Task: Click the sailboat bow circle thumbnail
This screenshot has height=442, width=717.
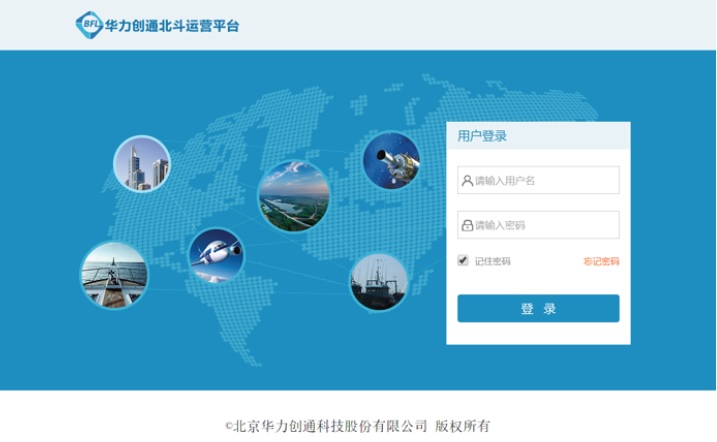Action: 114,276
